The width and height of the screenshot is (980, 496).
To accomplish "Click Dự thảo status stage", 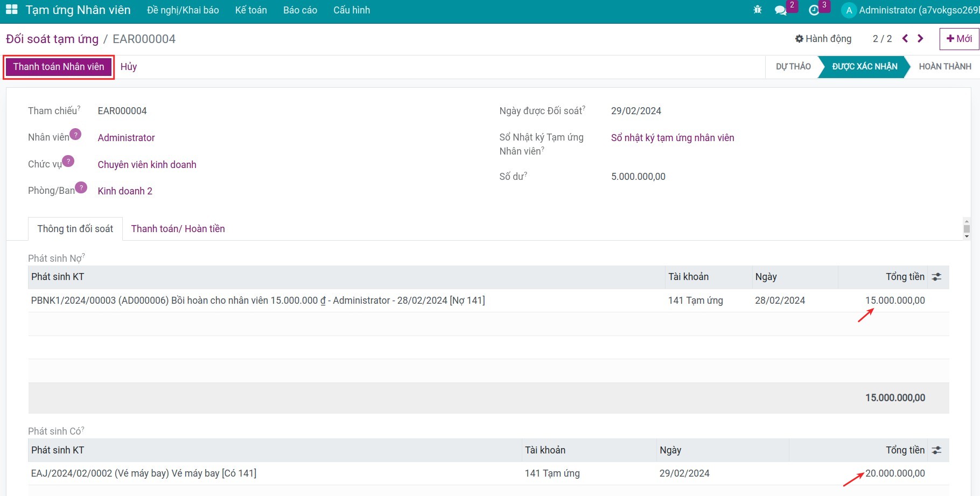I will tap(793, 67).
